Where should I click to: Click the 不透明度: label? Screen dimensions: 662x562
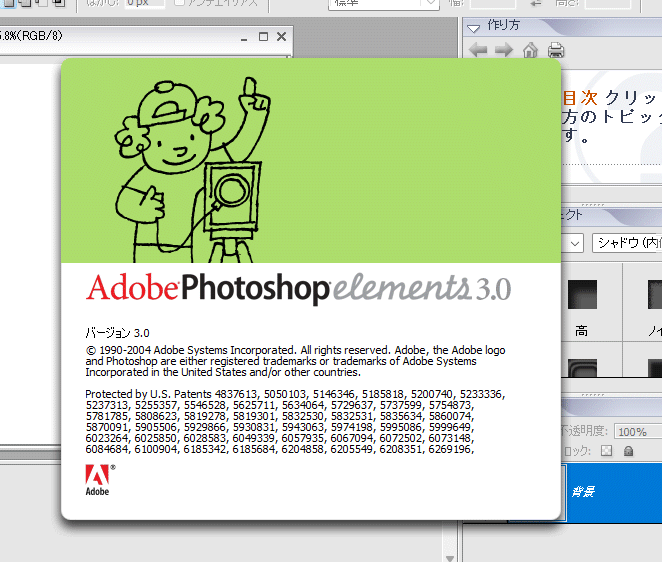pyautogui.click(x=585, y=431)
